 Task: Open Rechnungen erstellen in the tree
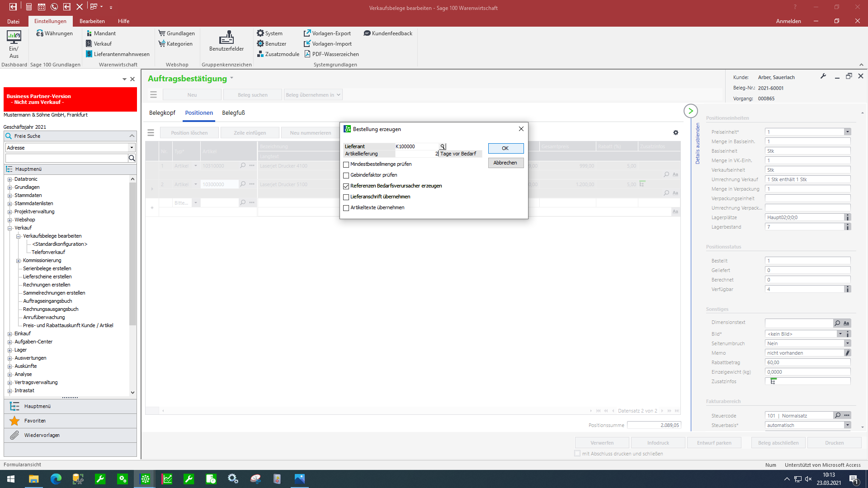point(47,285)
